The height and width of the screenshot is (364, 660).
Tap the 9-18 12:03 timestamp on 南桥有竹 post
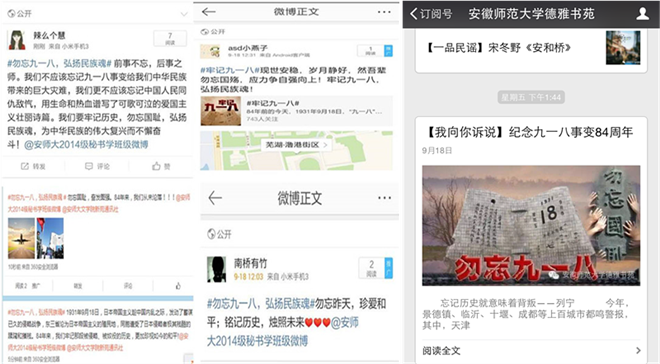click(x=248, y=276)
